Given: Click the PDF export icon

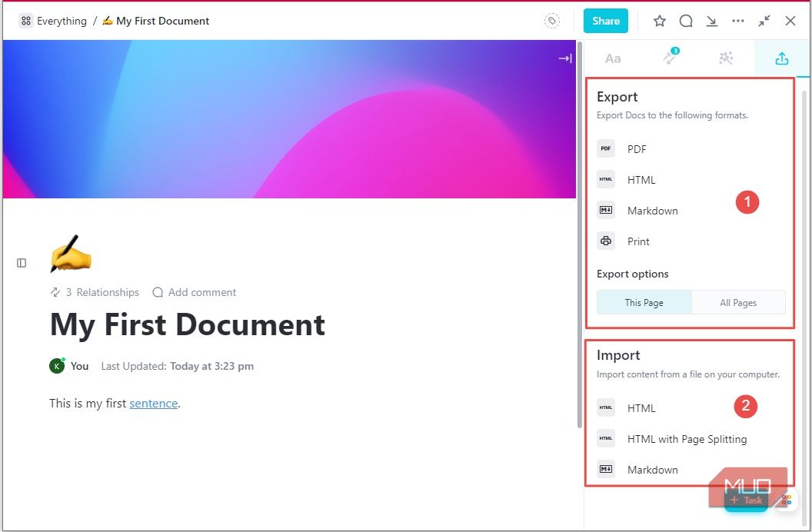Looking at the screenshot, I should [x=606, y=148].
